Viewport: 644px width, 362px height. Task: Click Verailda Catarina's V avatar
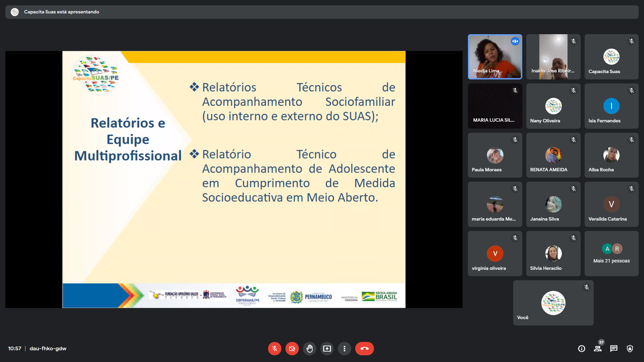(x=611, y=204)
